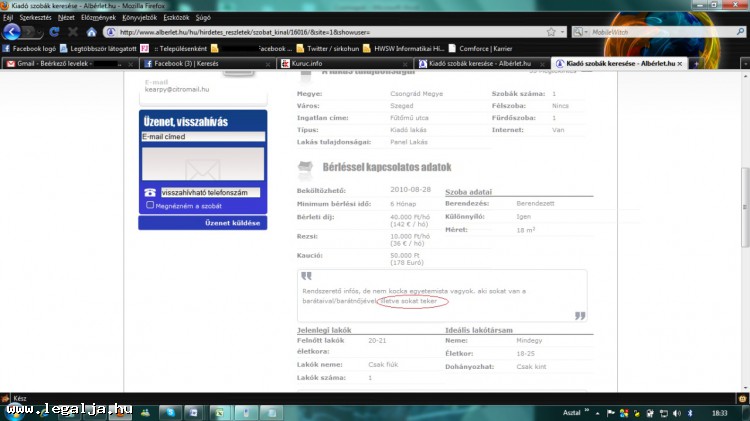Open the Eszközök menu
This screenshot has width=750, height=421.
tap(176, 17)
